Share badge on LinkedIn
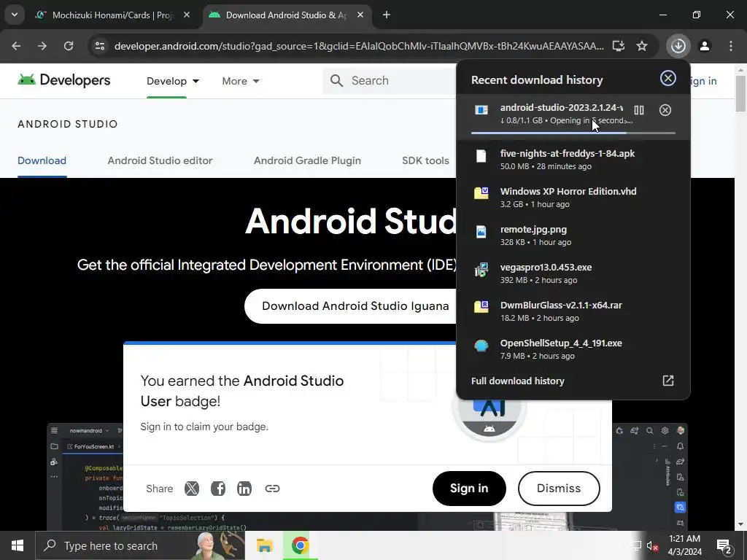The image size is (747, 560). (244, 489)
